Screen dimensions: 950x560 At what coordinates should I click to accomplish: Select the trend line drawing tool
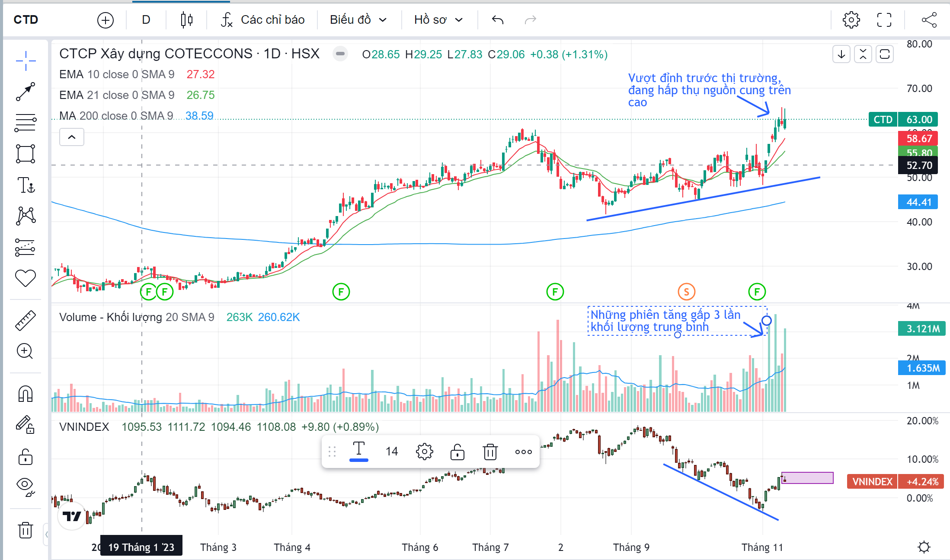[25, 92]
